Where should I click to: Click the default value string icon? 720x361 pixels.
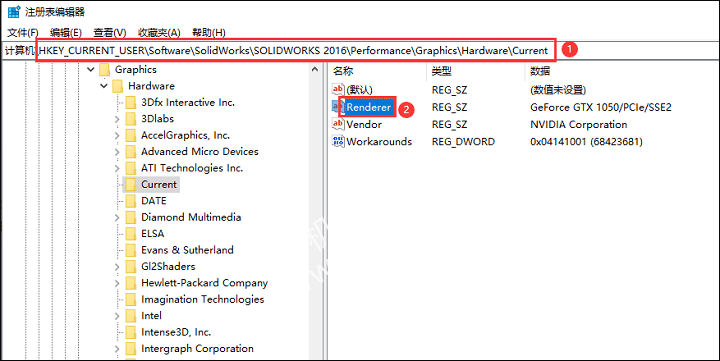pyautogui.click(x=338, y=89)
